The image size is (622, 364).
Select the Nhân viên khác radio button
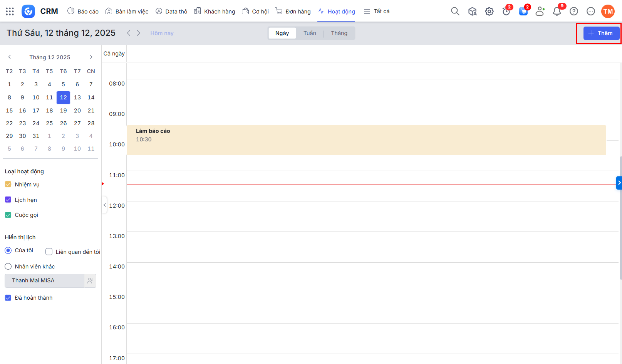click(8, 267)
